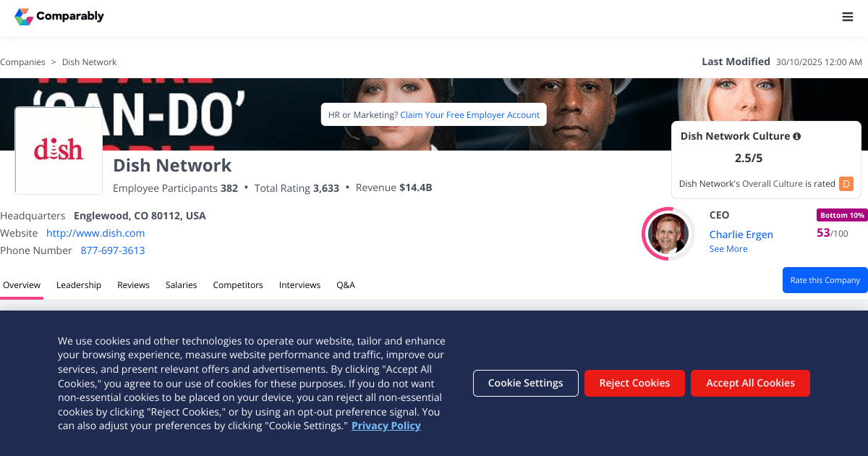Open Cookie Settings

526,383
